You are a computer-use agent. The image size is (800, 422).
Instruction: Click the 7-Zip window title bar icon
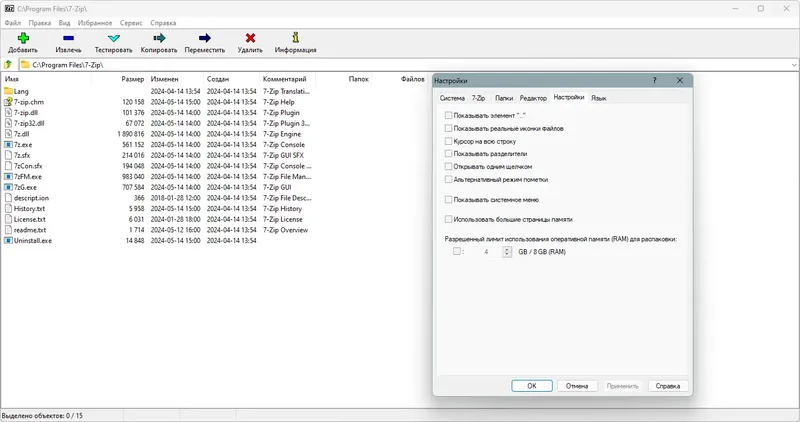[9, 9]
